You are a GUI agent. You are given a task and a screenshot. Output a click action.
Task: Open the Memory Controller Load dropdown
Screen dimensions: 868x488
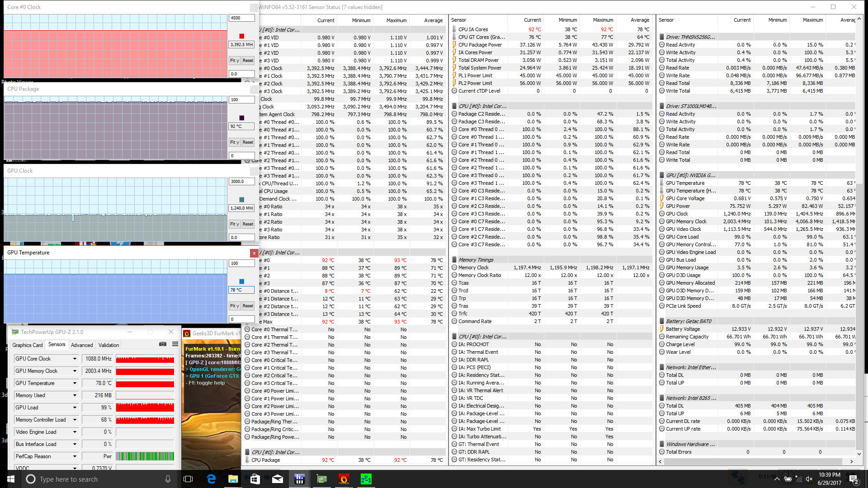tap(75, 420)
